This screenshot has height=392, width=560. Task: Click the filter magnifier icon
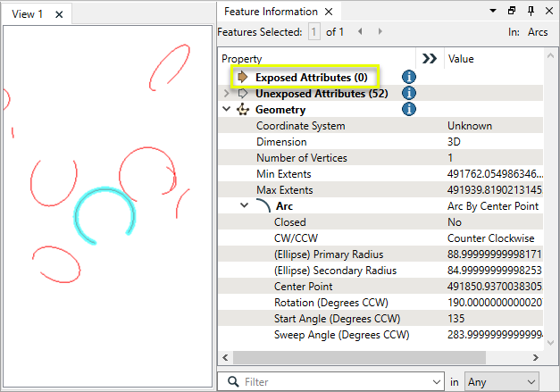[232, 382]
